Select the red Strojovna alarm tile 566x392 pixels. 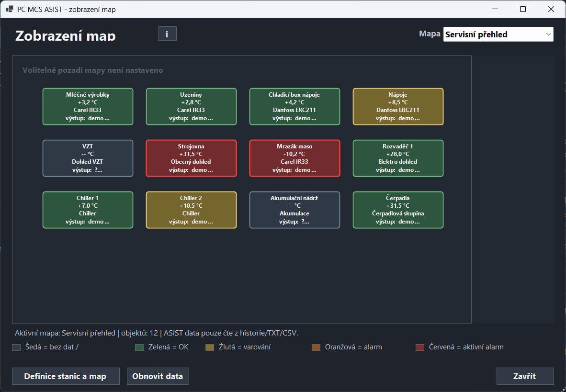click(x=191, y=158)
